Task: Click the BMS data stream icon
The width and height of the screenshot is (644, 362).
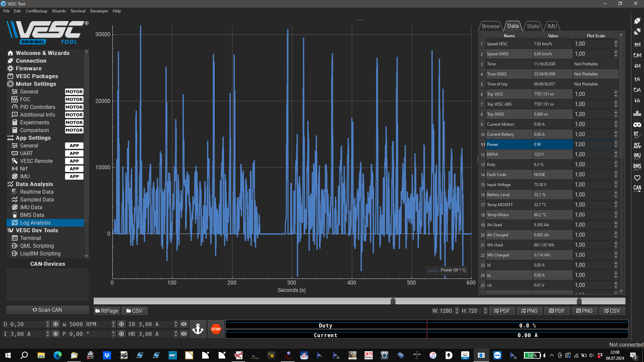Action: pos(637,167)
